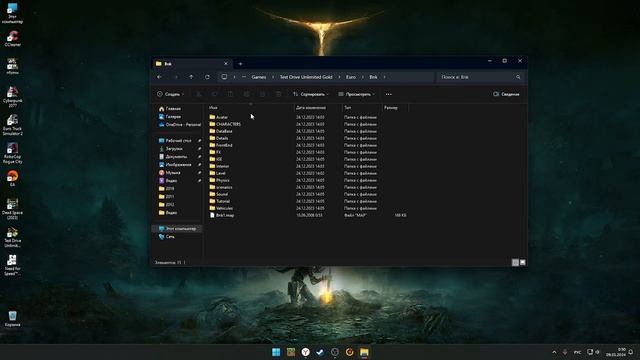The height and width of the screenshot is (360, 640).
Task: Open the Корзина recycle bin icon
Action: [13, 319]
